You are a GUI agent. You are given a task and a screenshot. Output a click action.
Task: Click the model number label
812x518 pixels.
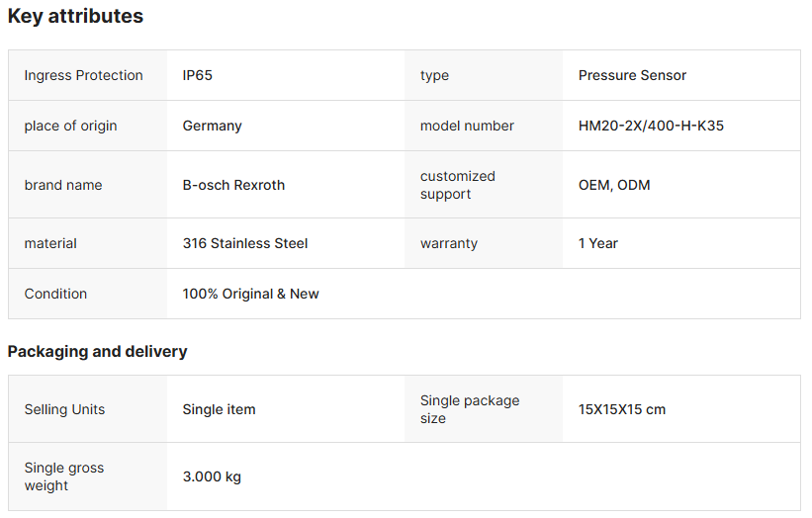[x=467, y=126]
